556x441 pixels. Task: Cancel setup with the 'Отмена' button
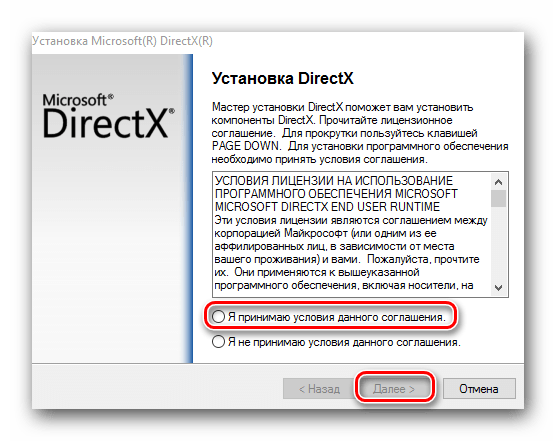(479, 389)
